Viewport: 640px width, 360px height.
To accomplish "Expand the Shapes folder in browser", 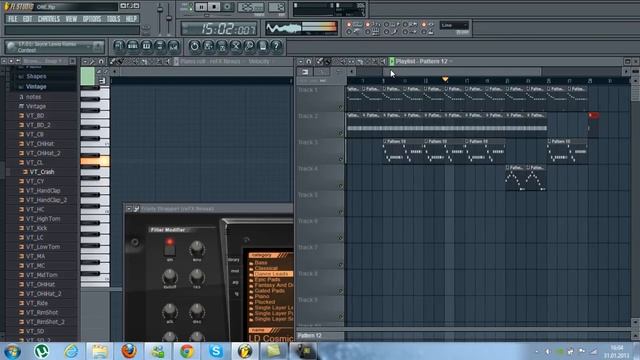I will pyautogui.click(x=36, y=76).
